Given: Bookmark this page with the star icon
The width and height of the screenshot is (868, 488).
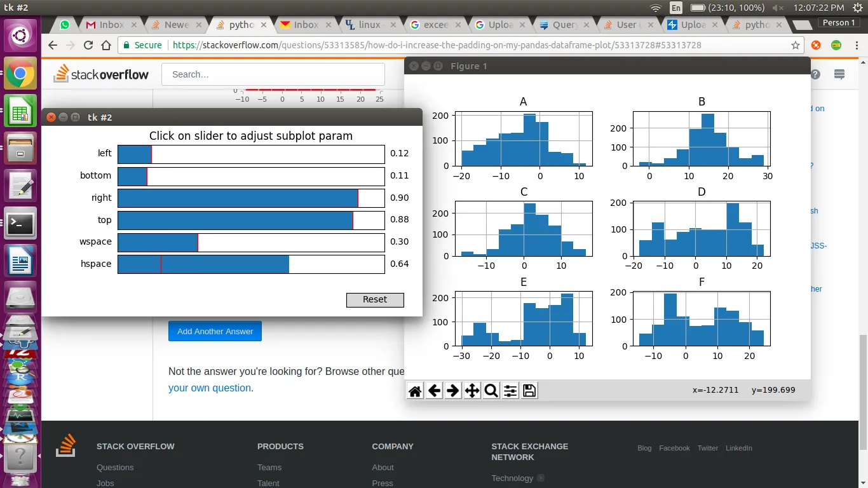Looking at the screenshot, I should pos(796,45).
